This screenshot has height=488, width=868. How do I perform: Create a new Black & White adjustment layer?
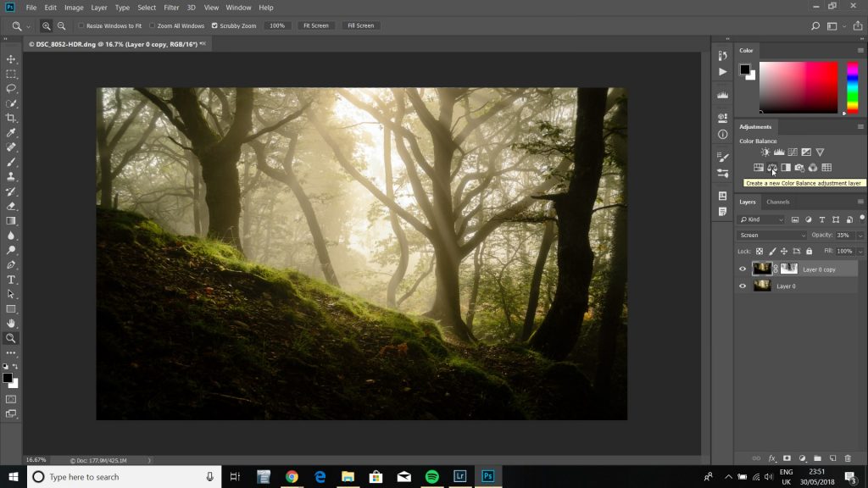pos(786,167)
